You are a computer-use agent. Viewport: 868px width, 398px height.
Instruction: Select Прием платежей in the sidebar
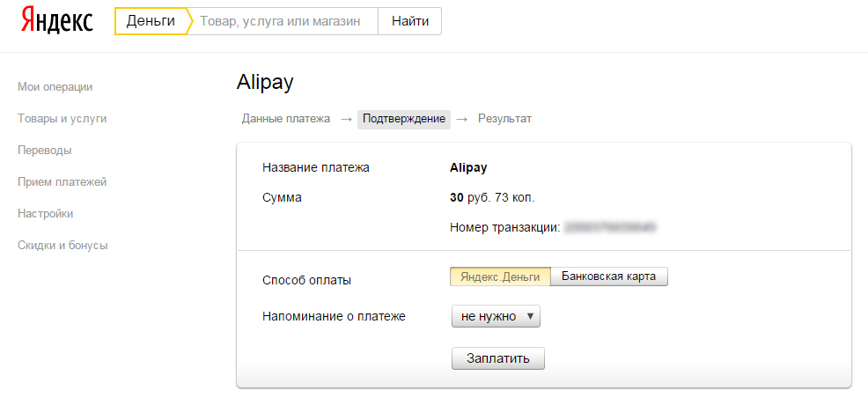[62, 181]
